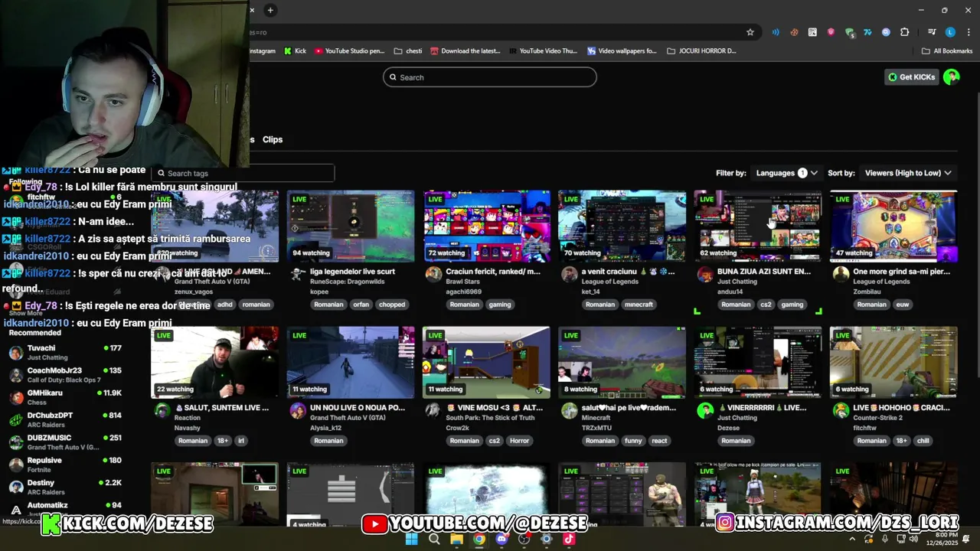Open YouTube Studio bookmark
The height and width of the screenshot is (551, 980).
click(x=349, y=51)
